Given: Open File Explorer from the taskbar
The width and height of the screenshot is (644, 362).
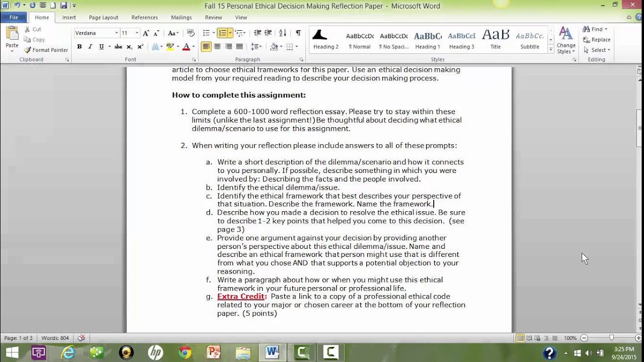Looking at the screenshot, I should coord(243,353).
